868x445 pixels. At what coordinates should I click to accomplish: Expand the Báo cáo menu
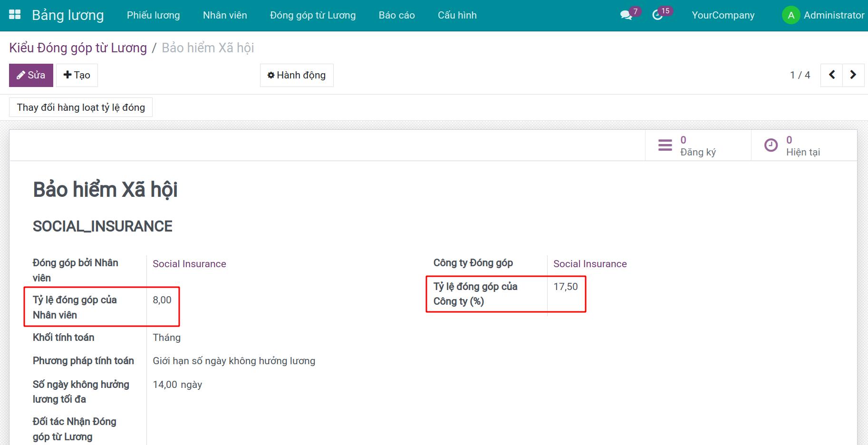click(396, 15)
